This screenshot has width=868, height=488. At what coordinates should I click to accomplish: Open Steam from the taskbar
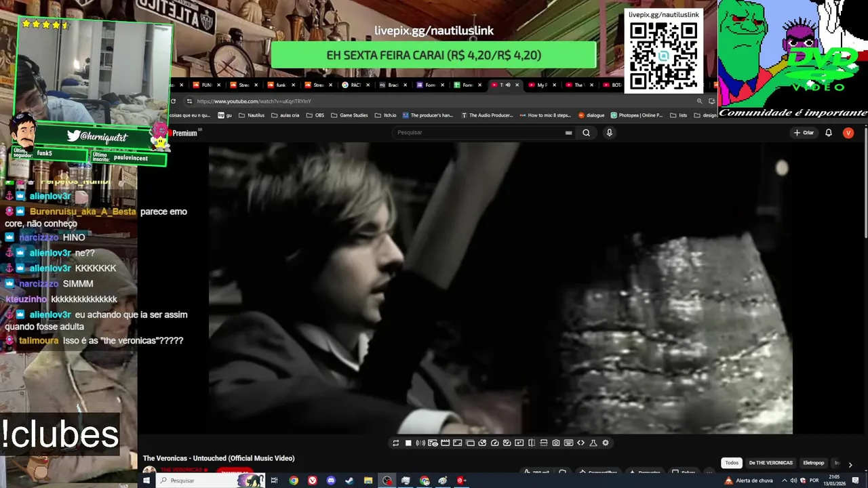pyautogui.click(x=349, y=481)
